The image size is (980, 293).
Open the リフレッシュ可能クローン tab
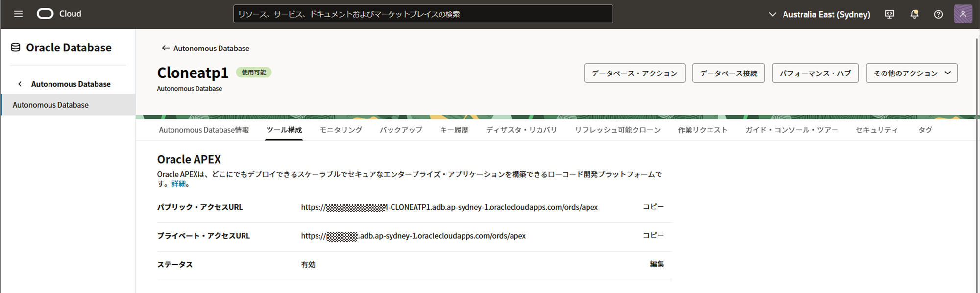[617, 130]
